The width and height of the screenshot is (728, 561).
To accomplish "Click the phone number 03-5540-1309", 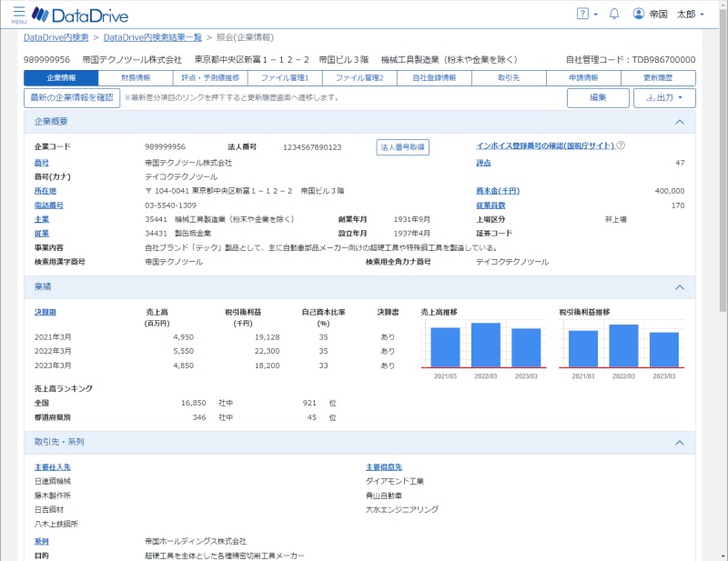I will point(170,205).
